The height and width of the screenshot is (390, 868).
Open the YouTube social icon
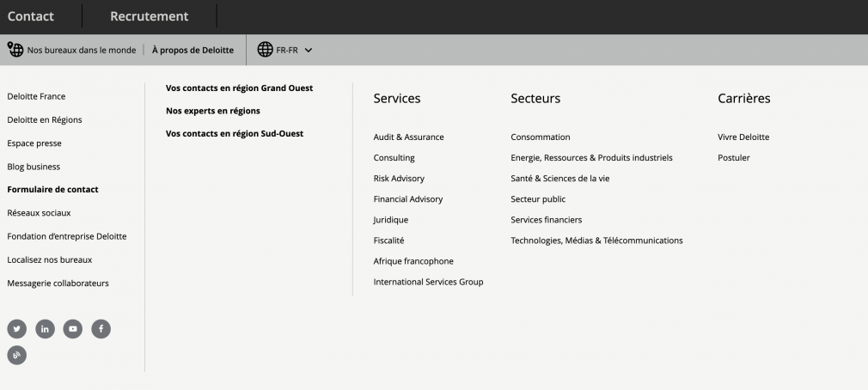[x=72, y=329]
